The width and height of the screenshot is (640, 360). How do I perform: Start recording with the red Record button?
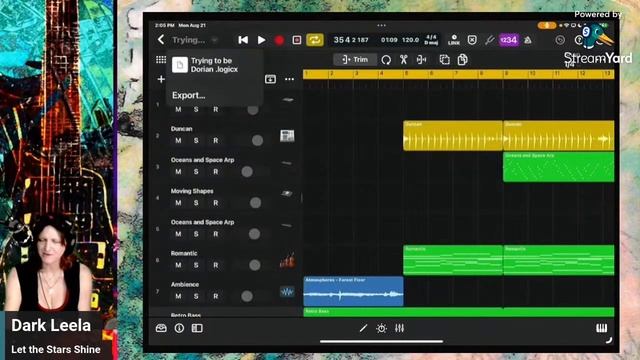point(279,40)
